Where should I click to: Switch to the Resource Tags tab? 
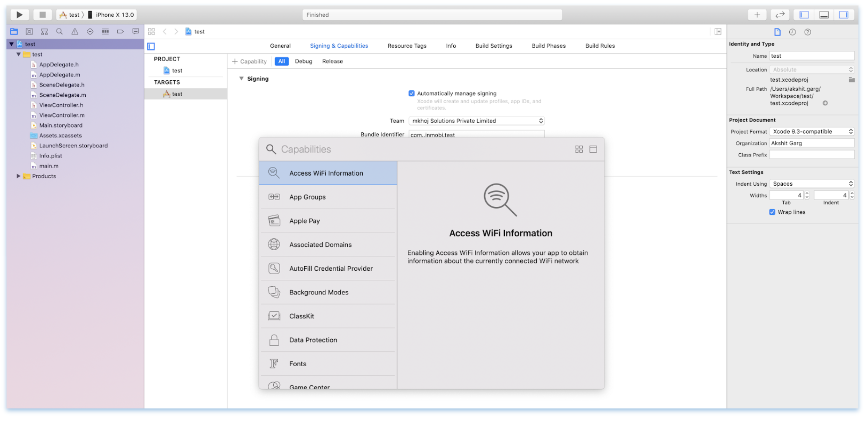coord(407,46)
